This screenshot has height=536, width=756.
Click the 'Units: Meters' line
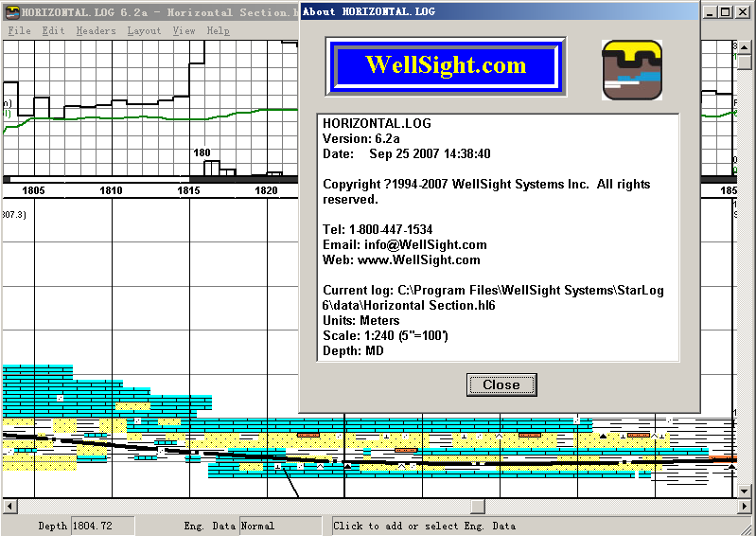tap(361, 320)
